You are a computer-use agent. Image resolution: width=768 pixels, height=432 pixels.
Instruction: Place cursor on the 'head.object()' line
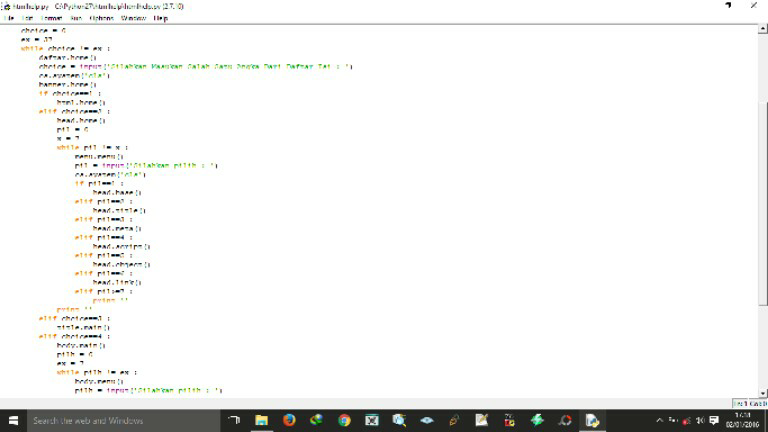121,264
